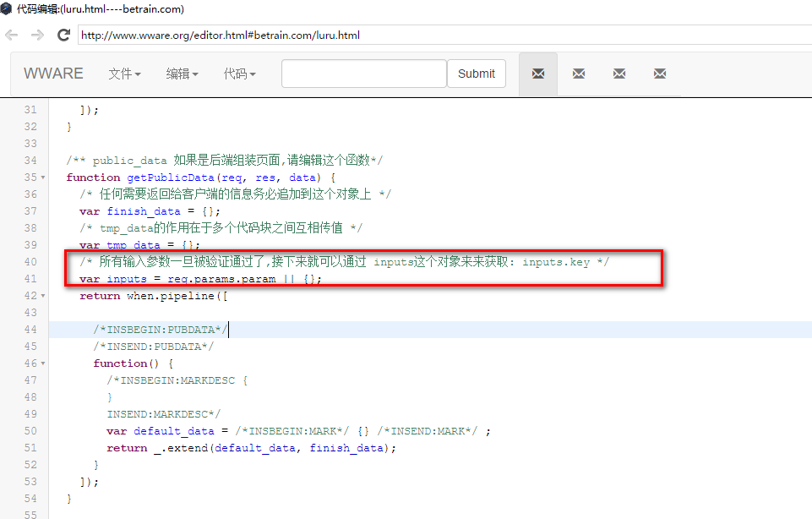
Task: Open the 编辑 dropdown menu
Action: 182,74
